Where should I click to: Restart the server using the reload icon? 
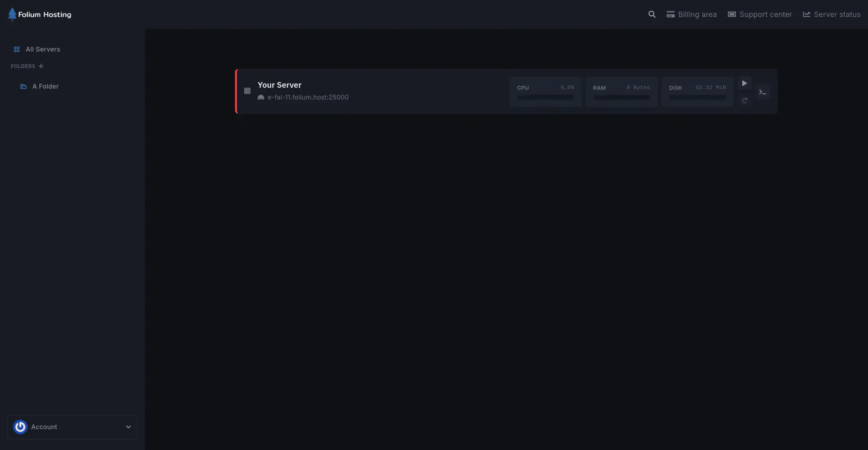click(x=744, y=100)
